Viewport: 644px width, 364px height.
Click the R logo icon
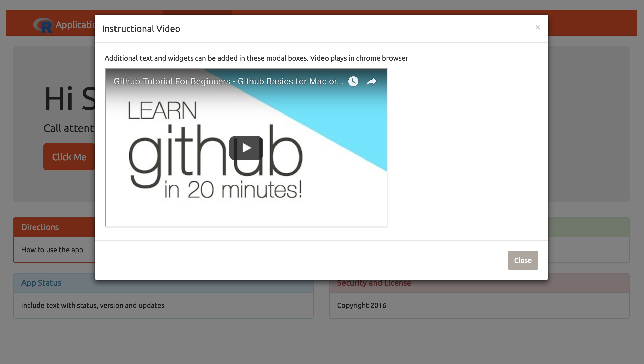click(x=43, y=25)
